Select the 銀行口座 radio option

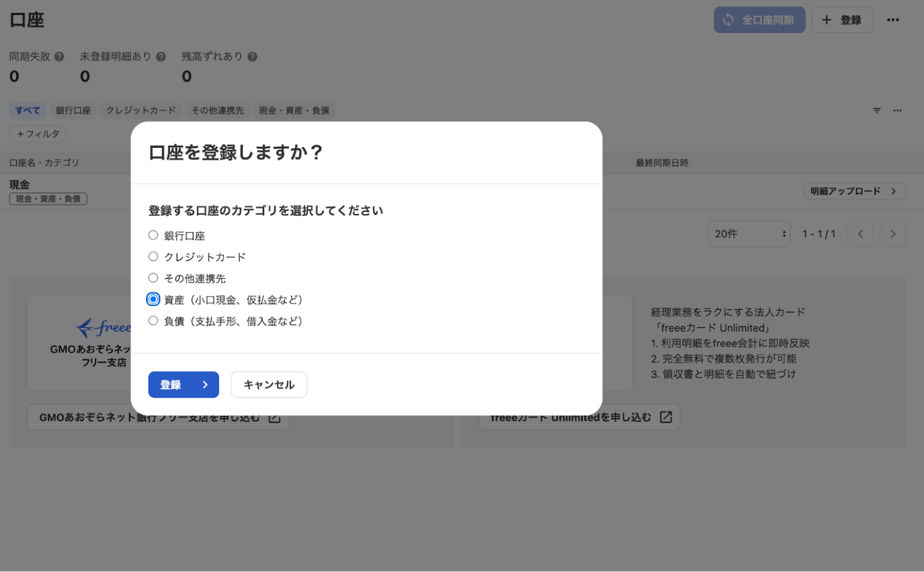point(153,235)
